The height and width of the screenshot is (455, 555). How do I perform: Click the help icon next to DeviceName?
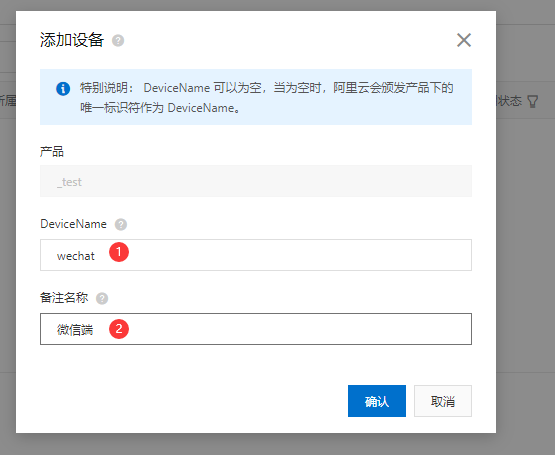121,224
